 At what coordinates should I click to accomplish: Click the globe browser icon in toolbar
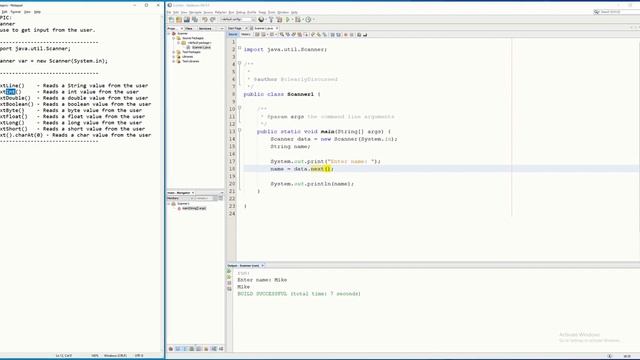261,20
